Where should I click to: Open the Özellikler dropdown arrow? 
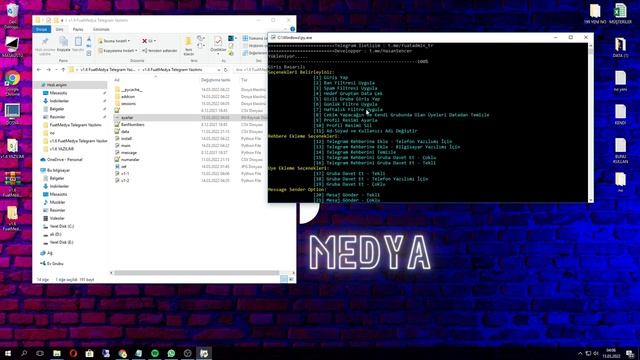click(218, 54)
